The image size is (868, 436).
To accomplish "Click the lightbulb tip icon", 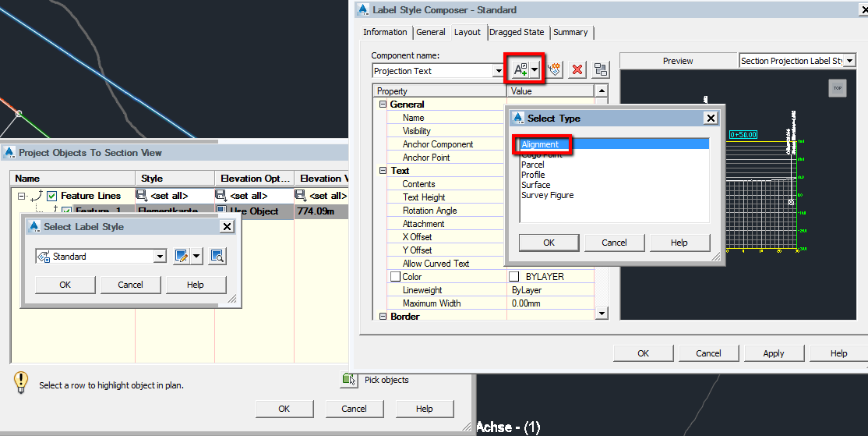I will 20,382.
